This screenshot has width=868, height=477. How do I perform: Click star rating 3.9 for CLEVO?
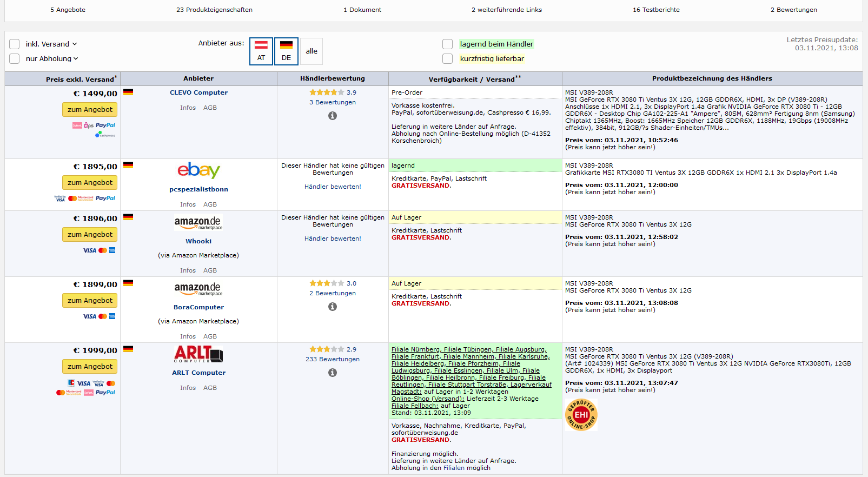coord(327,92)
